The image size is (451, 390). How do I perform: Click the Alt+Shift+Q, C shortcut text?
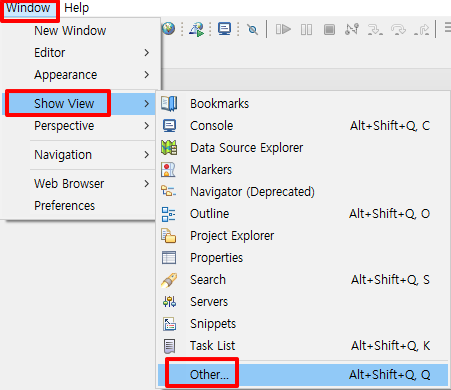[390, 126]
